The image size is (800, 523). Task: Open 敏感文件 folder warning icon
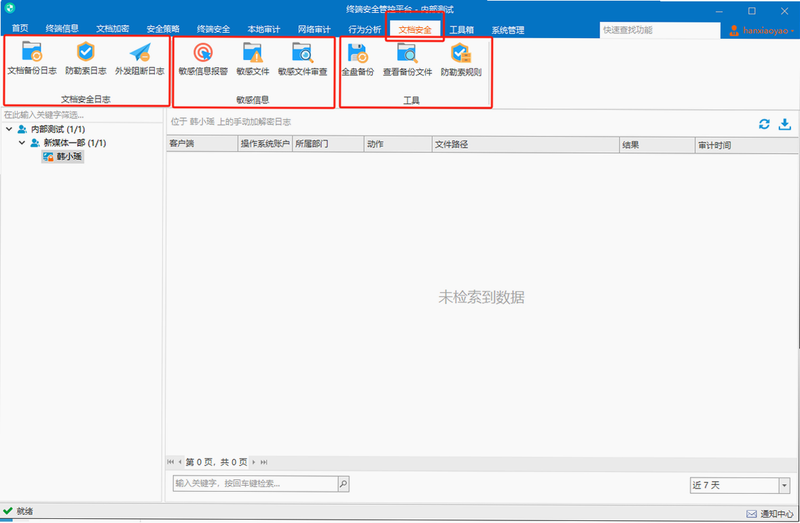coord(253,53)
